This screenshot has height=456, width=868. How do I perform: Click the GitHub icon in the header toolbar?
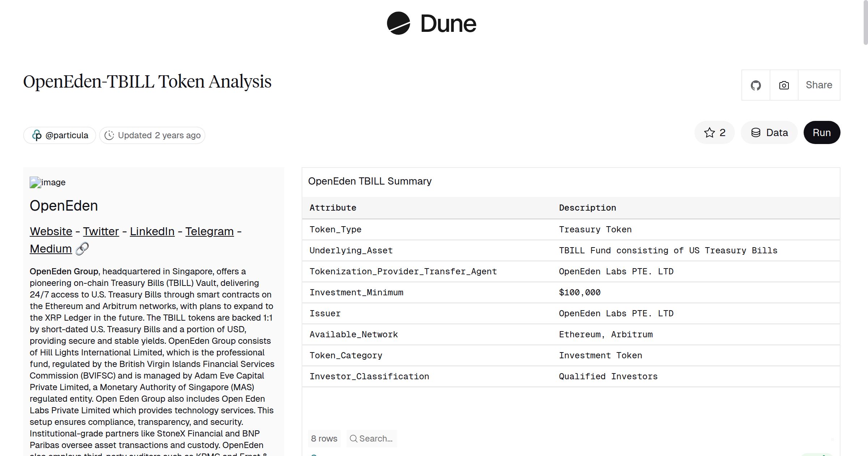tap(756, 85)
